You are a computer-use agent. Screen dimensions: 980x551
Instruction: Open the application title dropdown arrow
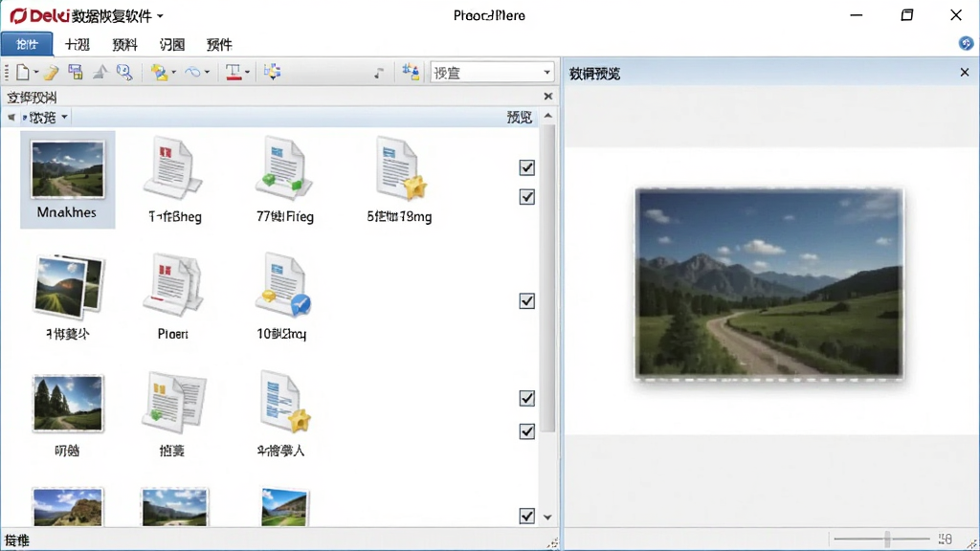pos(160,16)
